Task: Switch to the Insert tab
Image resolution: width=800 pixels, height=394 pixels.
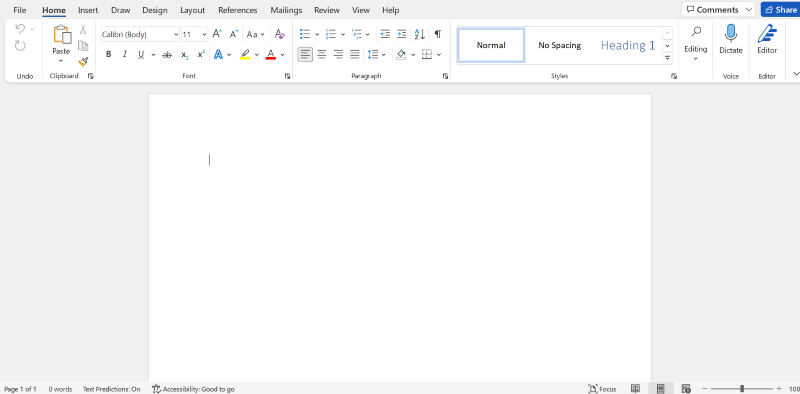Action: 88,10
